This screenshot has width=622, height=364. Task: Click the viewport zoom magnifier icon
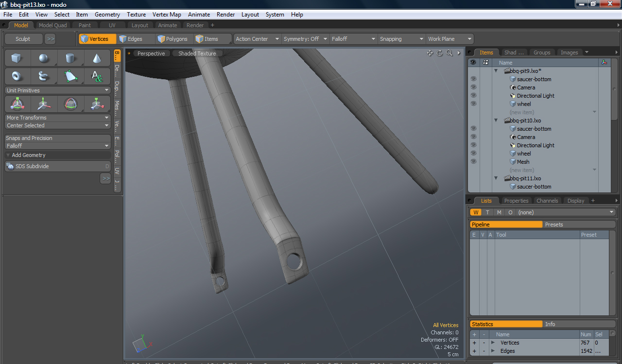449,53
